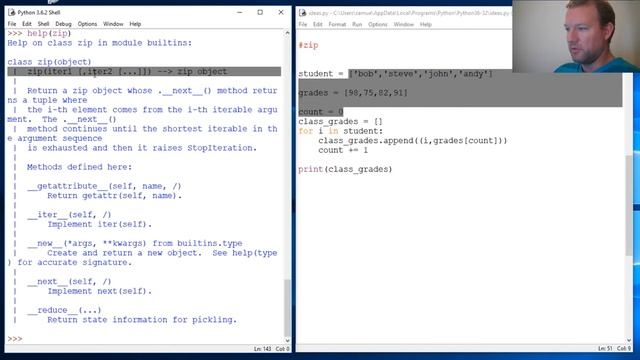640x360 pixels.
Task: Open Window menu in Python Shell window
Action: click(113, 24)
